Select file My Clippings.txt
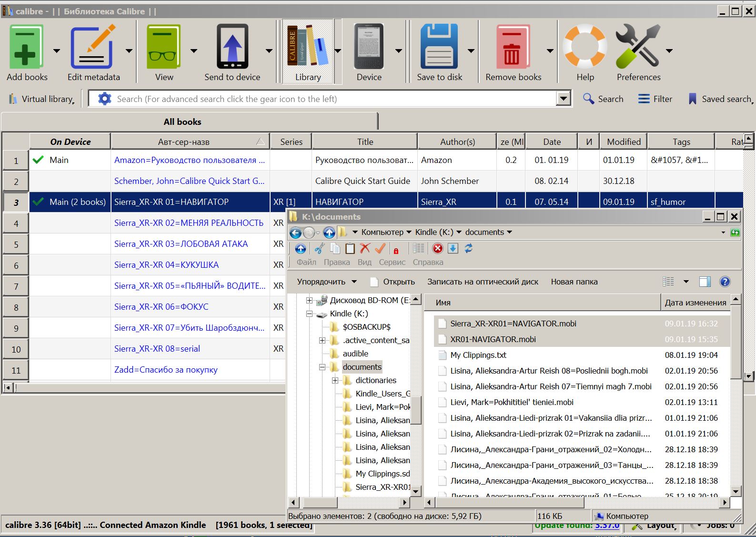 tap(478, 355)
